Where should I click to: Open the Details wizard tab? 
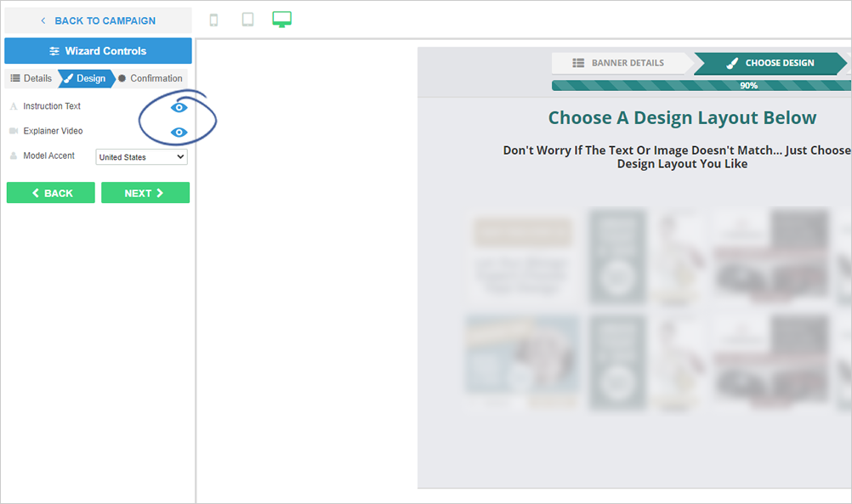tap(31, 78)
